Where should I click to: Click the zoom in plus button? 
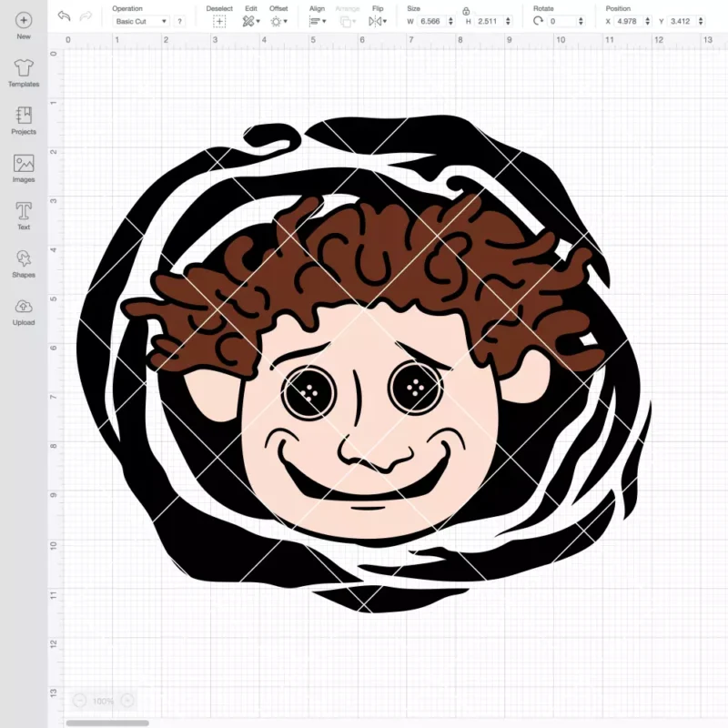(x=127, y=700)
